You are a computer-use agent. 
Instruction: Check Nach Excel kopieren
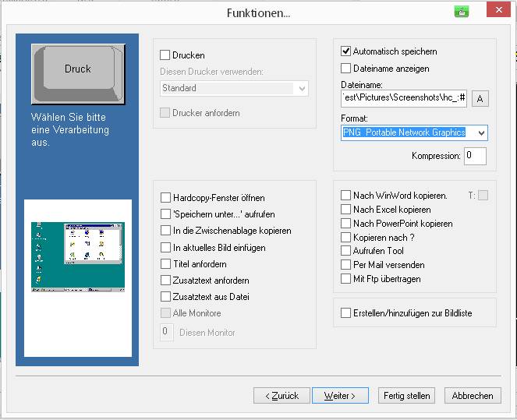[345, 209]
